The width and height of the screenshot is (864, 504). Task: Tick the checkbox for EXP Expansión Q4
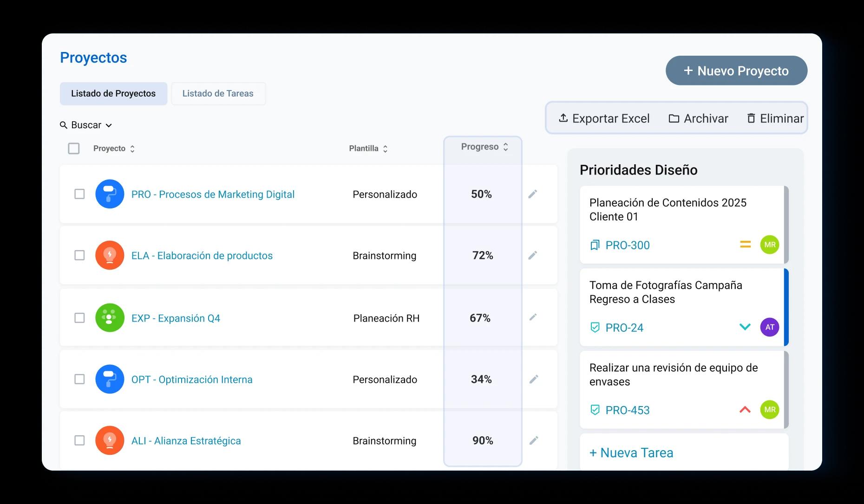[x=79, y=318]
